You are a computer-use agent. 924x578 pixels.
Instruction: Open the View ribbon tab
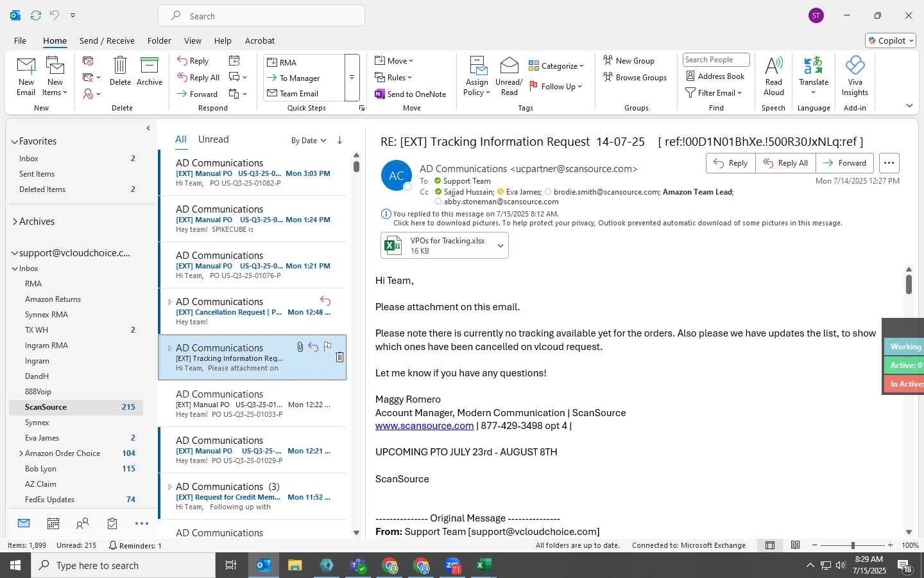[x=193, y=40]
